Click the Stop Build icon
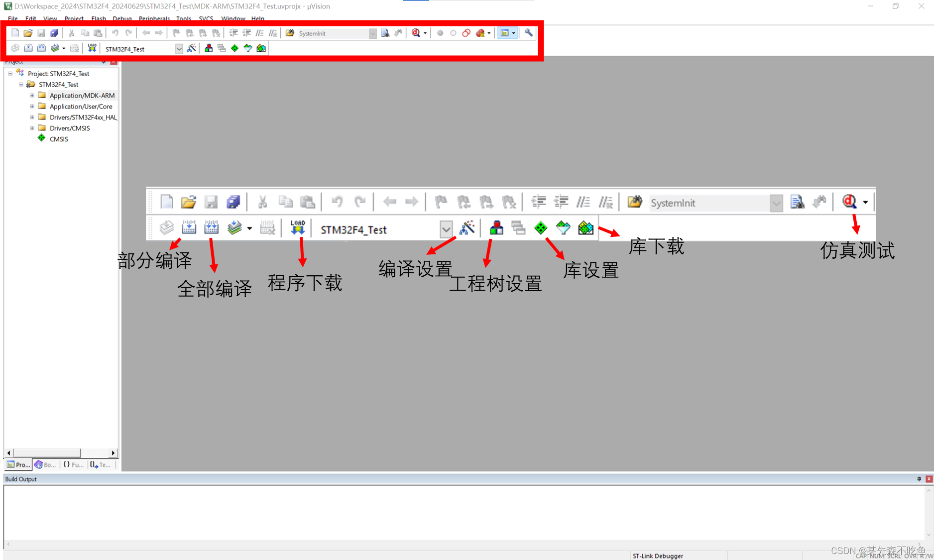The width and height of the screenshot is (934, 560). (x=74, y=48)
